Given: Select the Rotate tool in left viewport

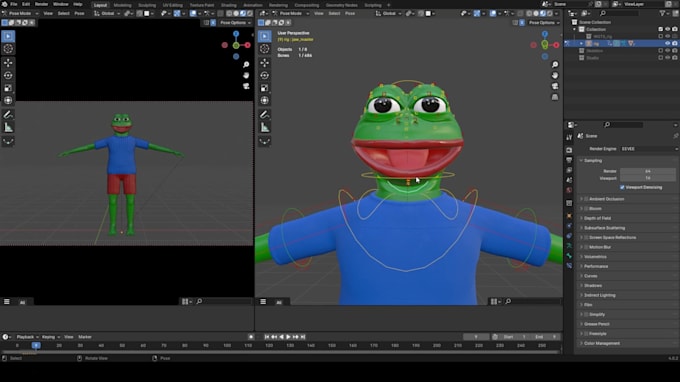Looking at the screenshot, I should click(x=8, y=75).
